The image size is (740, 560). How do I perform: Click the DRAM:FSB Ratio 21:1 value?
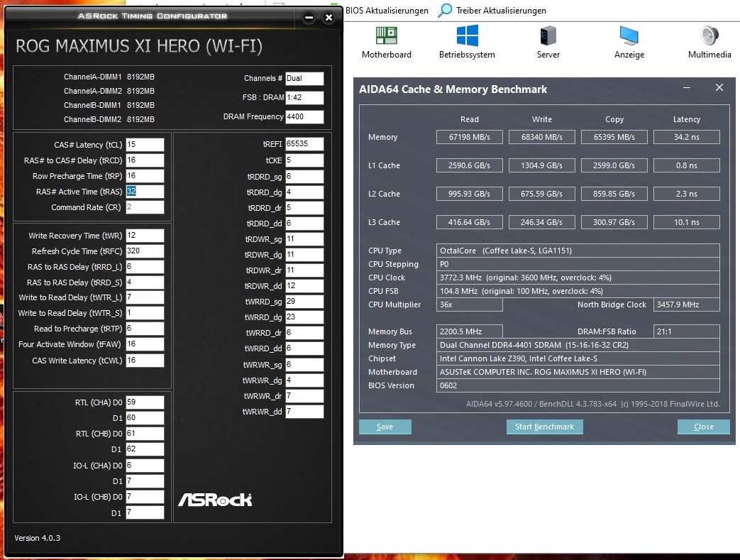tap(687, 331)
